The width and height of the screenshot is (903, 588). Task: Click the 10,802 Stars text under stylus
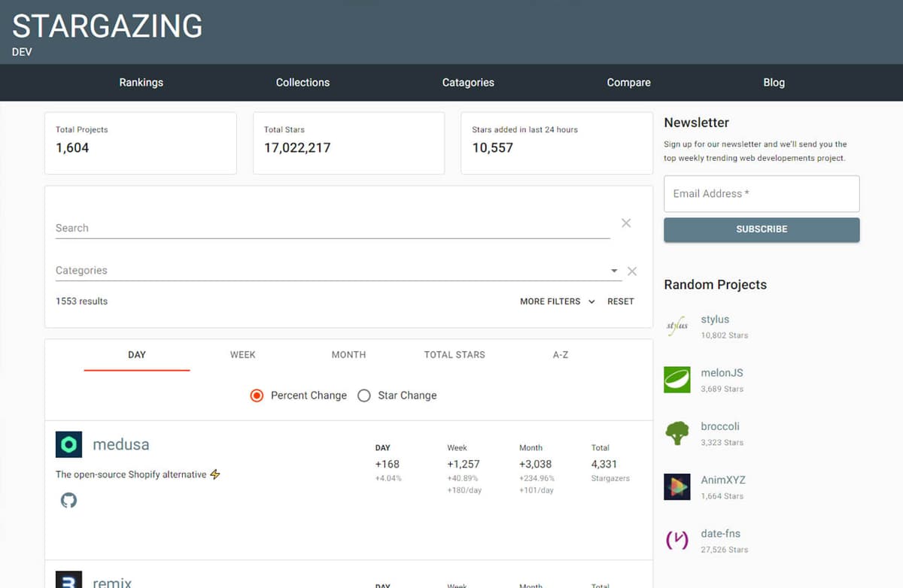click(725, 335)
